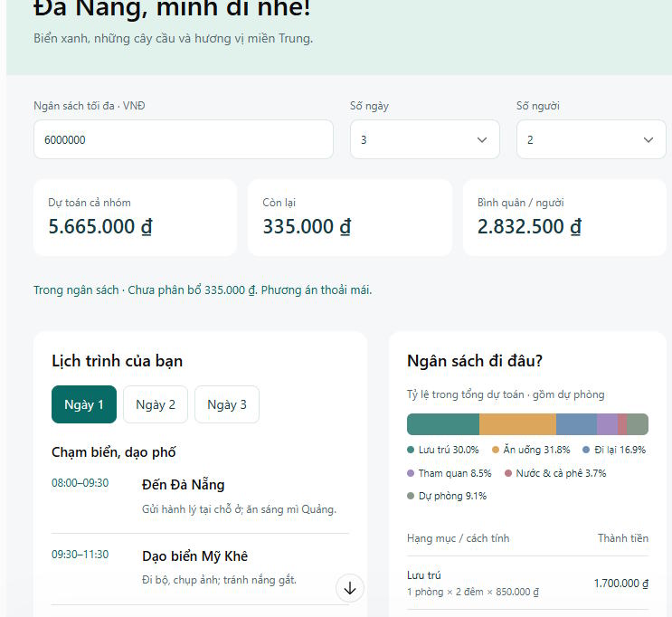
Task: Click the Lịch trình của bạn heading
Action: [x=117, y=361]
